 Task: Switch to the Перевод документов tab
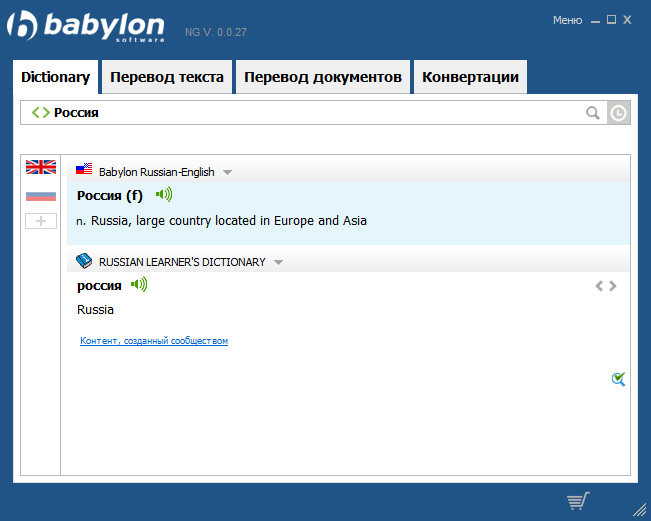point(323,77)
